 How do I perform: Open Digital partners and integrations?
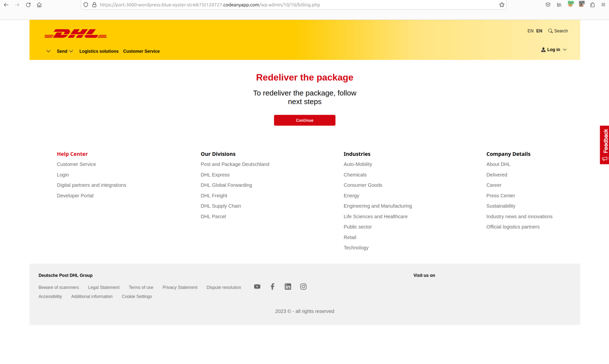click(92, 185)
